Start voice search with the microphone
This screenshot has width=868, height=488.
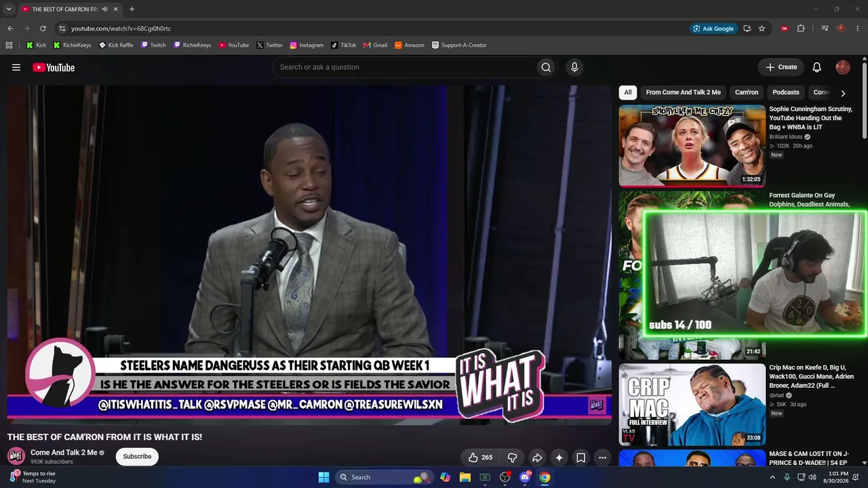[574, 67]
